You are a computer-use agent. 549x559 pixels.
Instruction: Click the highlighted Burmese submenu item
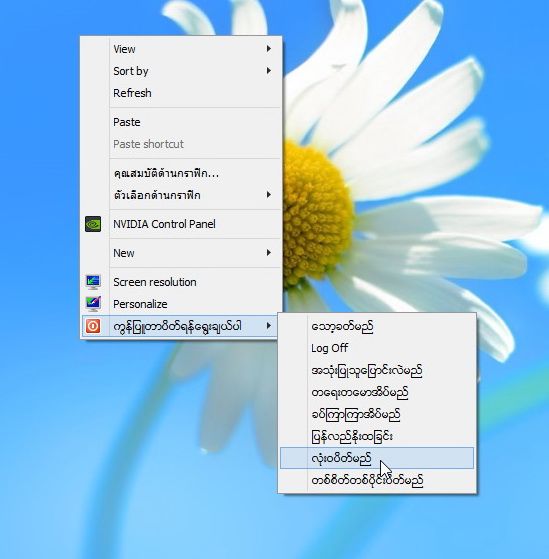[377, 458]
